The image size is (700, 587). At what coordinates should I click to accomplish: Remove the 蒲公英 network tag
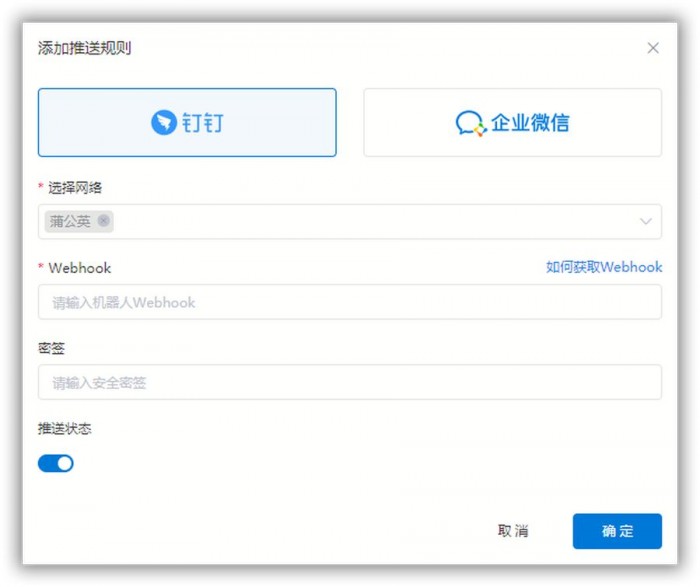[x=104, y=221]
